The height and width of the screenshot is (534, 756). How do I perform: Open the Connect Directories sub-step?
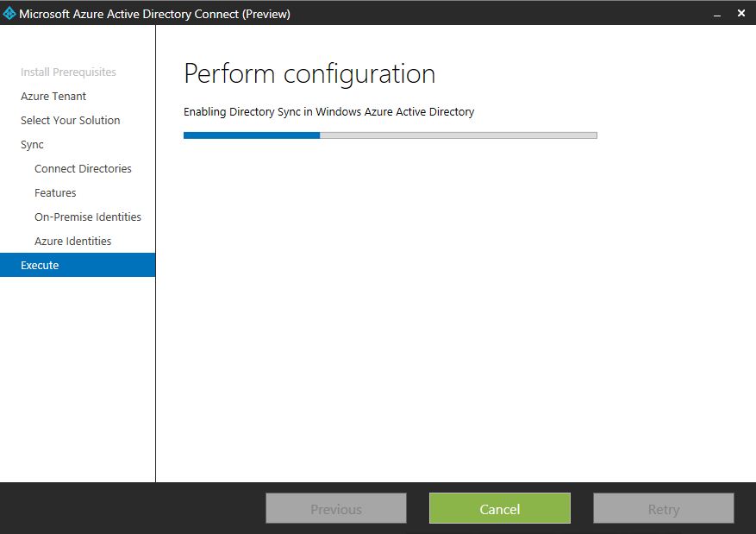tap(83, 169)
